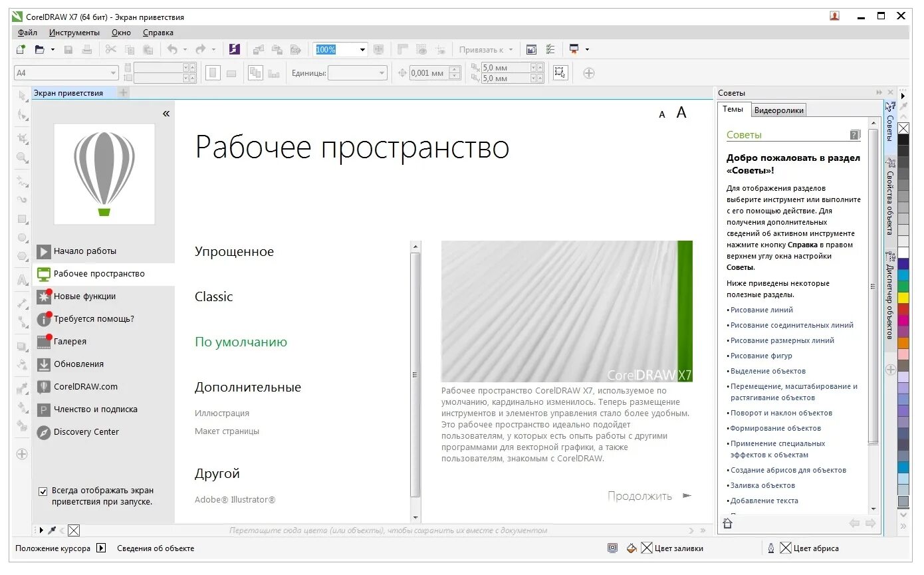The height and width of the screenshot is (575, 924).
Task: Click the Положение курсора arrow toggle
Action: point(101,548)
